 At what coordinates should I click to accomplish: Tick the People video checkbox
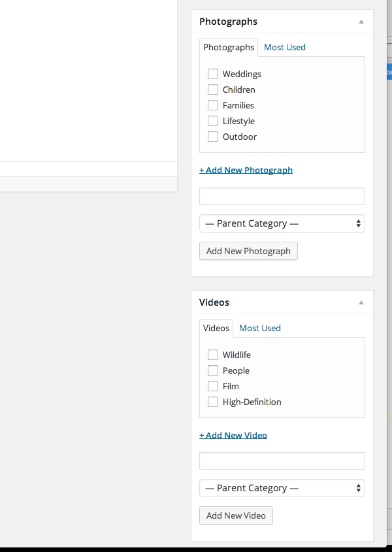pyautogui.click(x=213, y=370)
